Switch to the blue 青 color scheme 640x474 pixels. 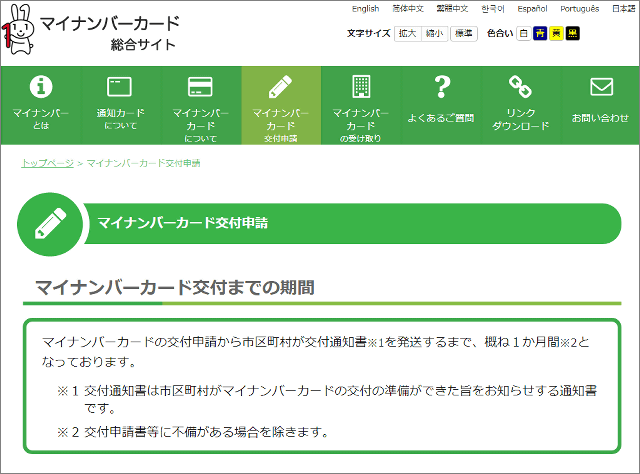coord(540,33)
